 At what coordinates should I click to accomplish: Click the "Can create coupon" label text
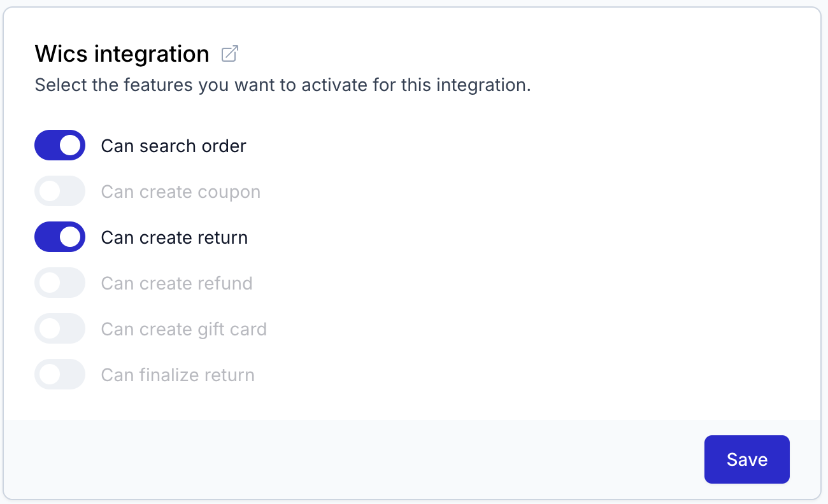(180, 192)
